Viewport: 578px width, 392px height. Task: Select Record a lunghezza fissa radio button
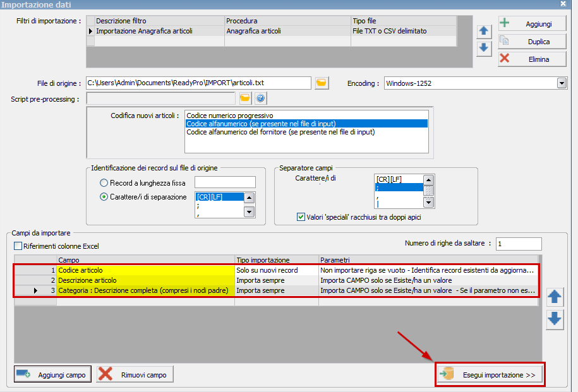104,182
